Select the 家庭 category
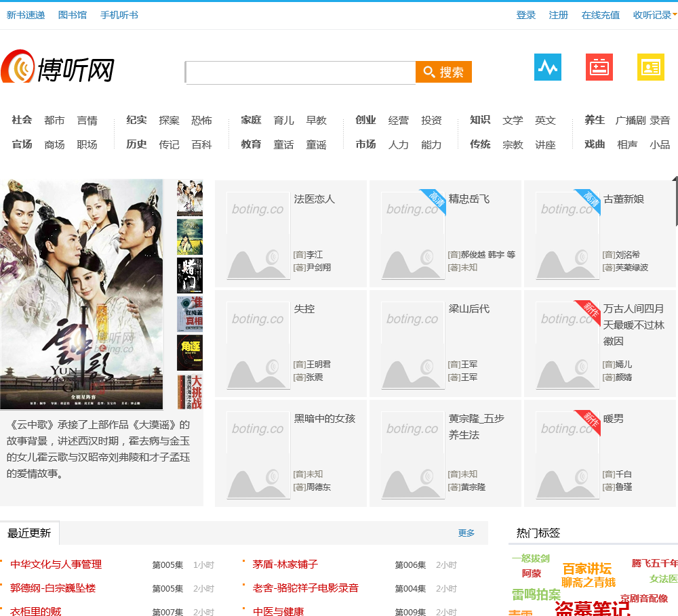This screenshot has height=616, width=678. [x=252, y=120]
